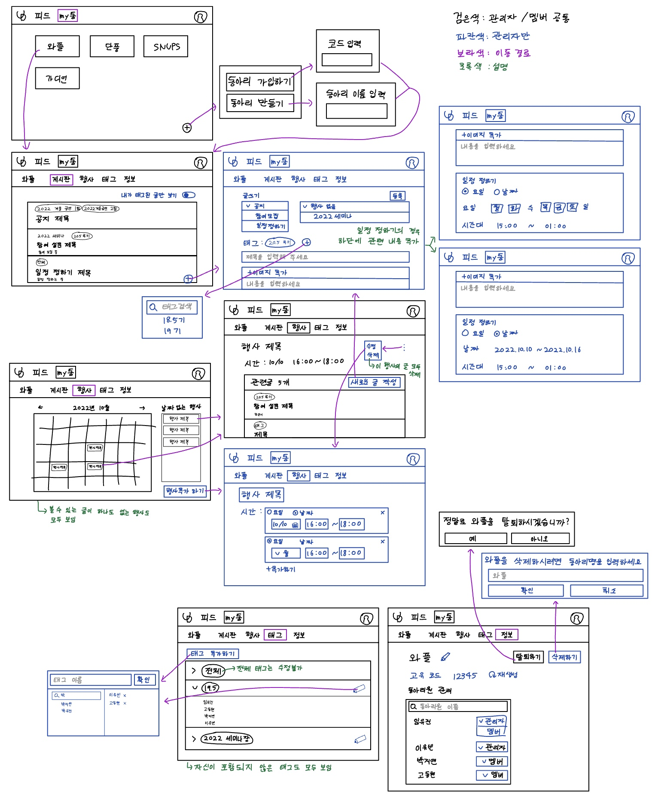Viewport: 652px width, 812px height.
Task: Open the 공지 post type dropdown
Action: pyautogui.click(x=265, y=206)
